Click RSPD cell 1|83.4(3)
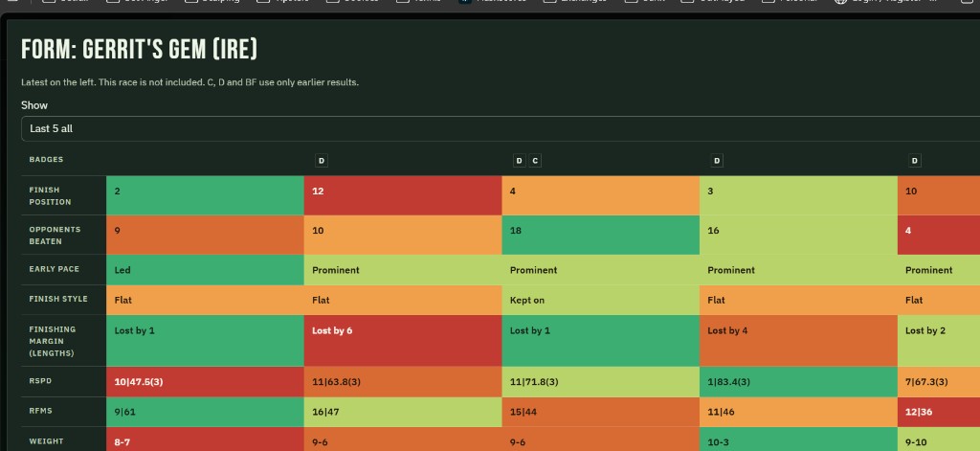This screenshot has height=451, width=980. [798, 381]
